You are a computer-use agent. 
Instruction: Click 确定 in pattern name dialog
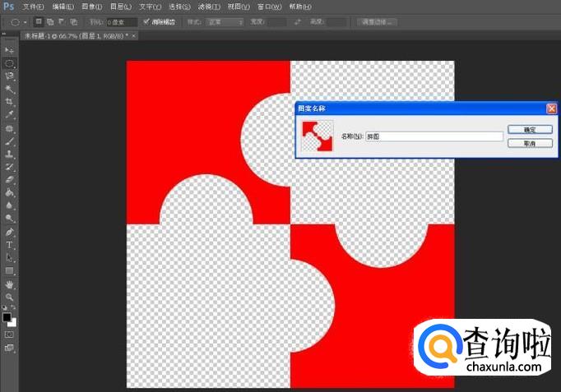point(529,129)
